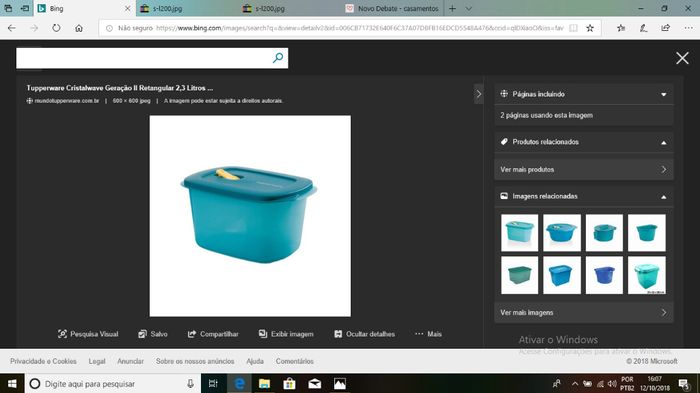Image resolution: width=700 pixels, height=393 pixels.
Task: Click the Tupperware Cristalwave image title
Action: [120, 88]
